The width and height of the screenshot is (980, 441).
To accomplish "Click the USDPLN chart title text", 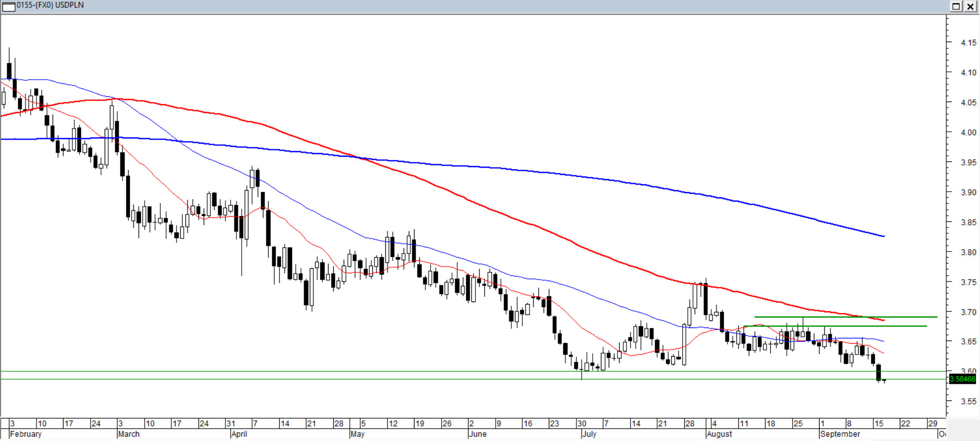I will point(50,5).
